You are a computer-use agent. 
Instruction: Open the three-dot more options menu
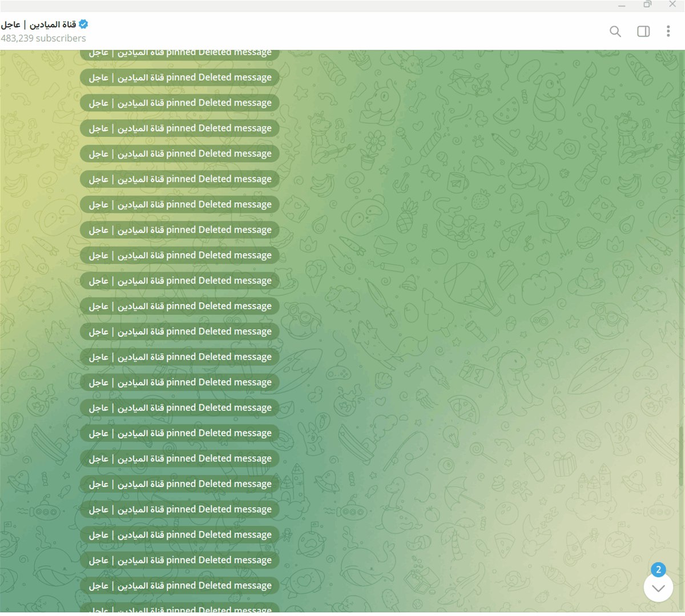point(668,31)
